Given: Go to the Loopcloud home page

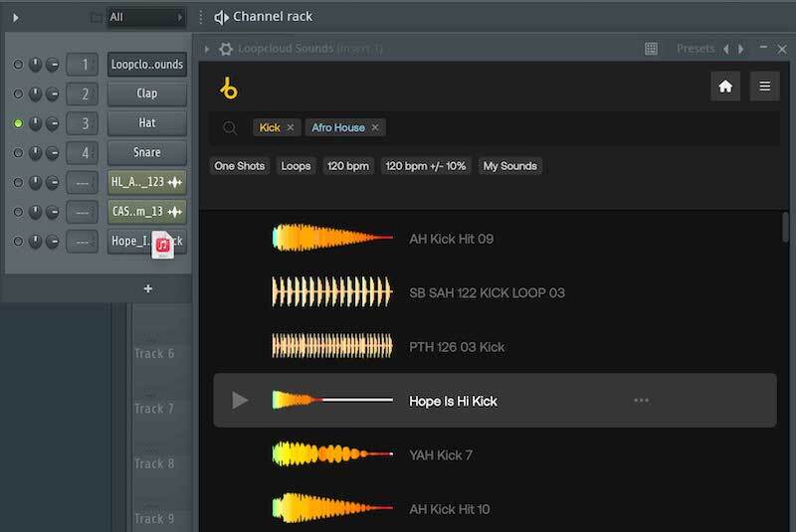Looking at the screenshot, I should [x=725, y=87].
